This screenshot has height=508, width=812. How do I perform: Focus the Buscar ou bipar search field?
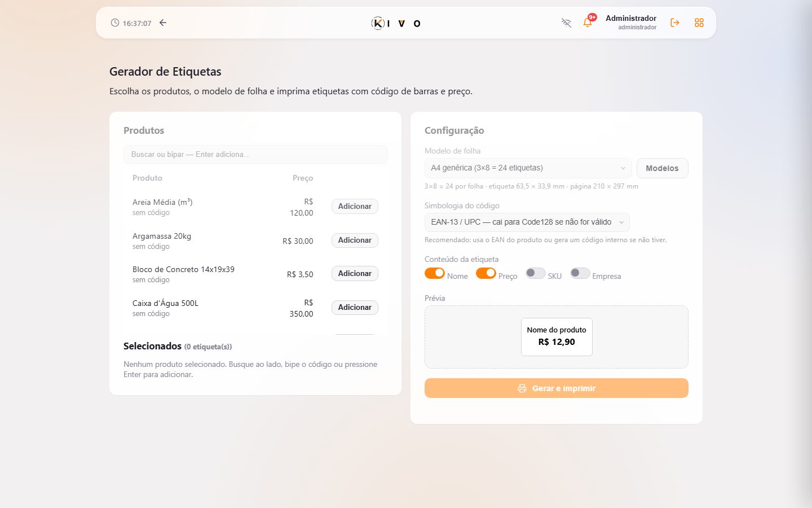point(255,154)
